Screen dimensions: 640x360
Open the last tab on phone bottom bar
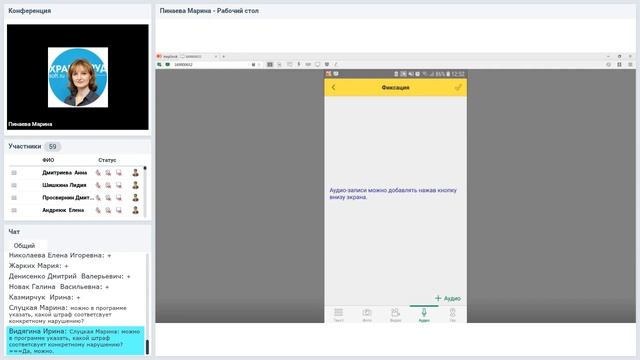click(x=453, y=315)
